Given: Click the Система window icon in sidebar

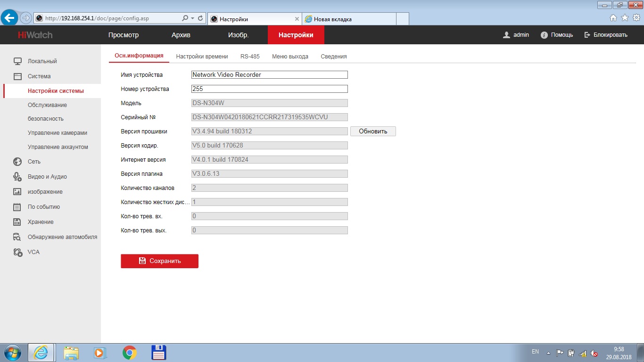Looking at the screenshot, I should (x=18, y=76).
